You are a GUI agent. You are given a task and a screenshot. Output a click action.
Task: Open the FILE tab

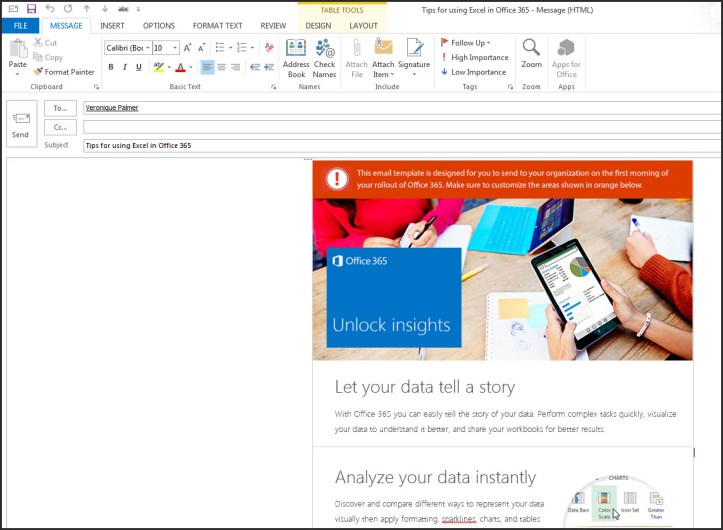point(20,26)
